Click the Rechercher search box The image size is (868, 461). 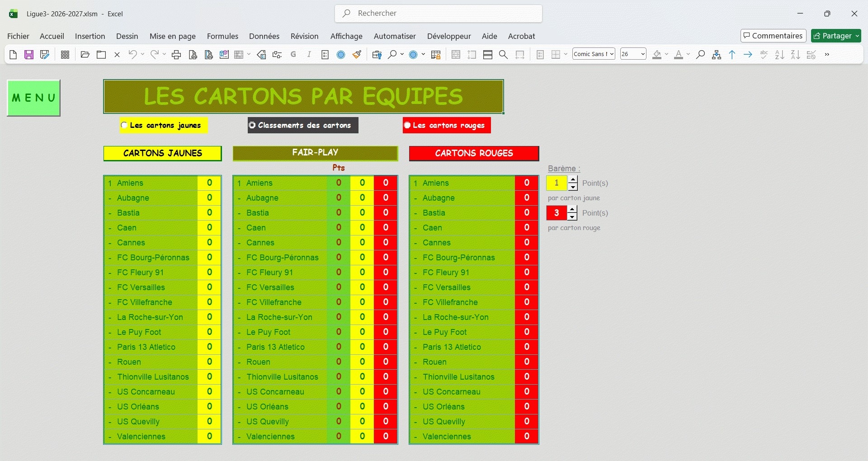point(439,14)
